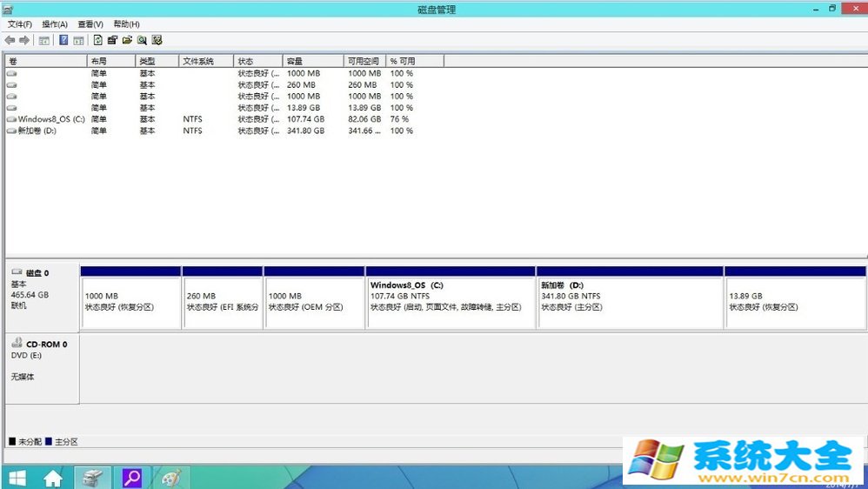The image size is (868, 489).
Task: Click the 260 MB capacity cell in list
Action: (x=301, y=84)
